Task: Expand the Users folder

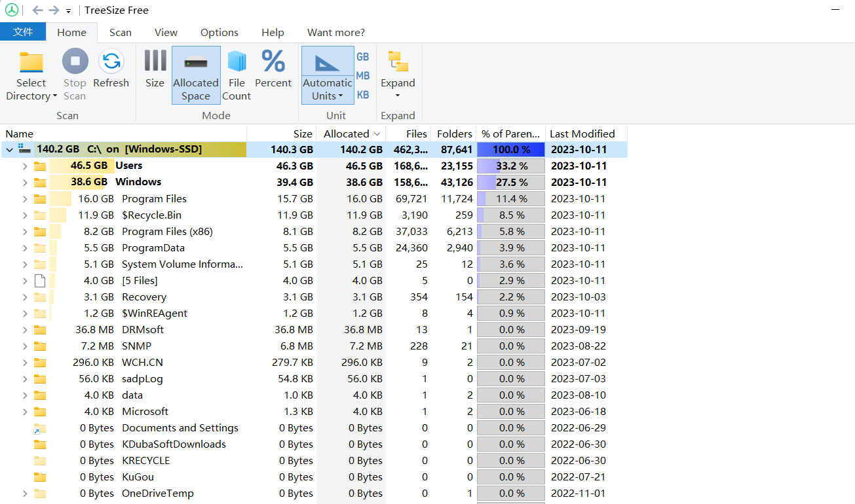Action: 25,166
